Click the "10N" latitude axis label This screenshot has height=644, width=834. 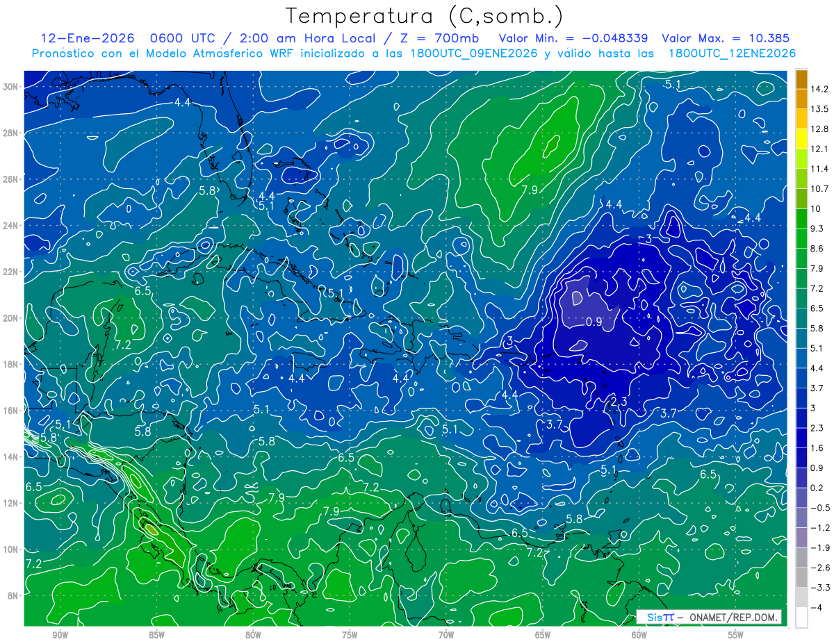tap(12, 549)
